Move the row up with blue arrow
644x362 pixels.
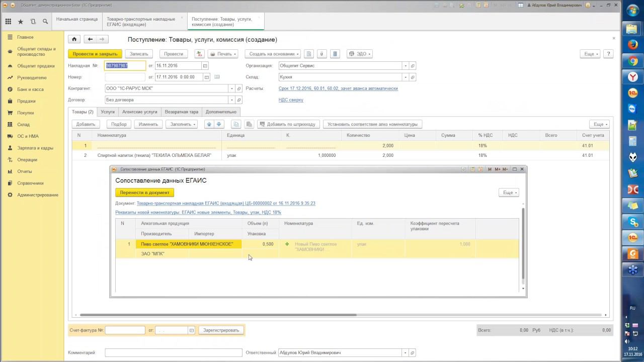[209, 124]
